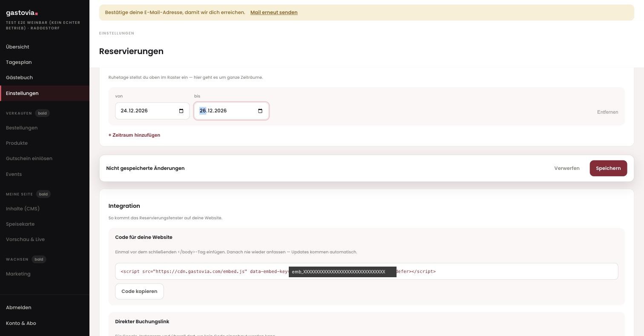Click the 'Code für deine Website' heading
Image resolution: width=644 pixels, height=336 pixels.
pos(144,237)
